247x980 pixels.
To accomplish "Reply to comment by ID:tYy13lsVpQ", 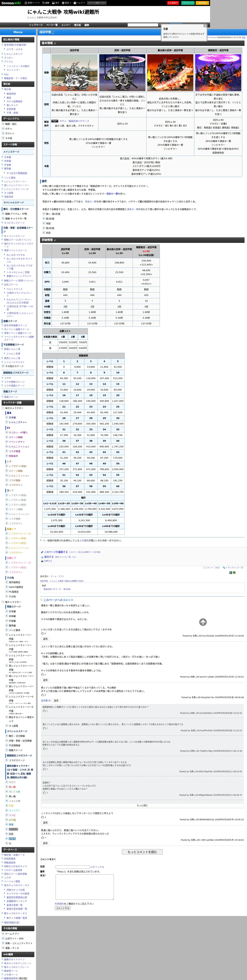I will pyautogui.click(x=45, y=639).
